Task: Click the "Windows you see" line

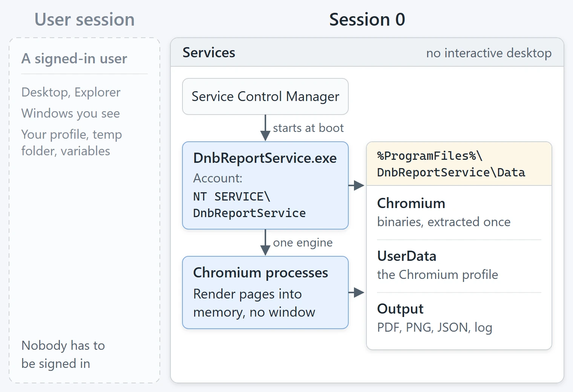Action: coord(70,113)
